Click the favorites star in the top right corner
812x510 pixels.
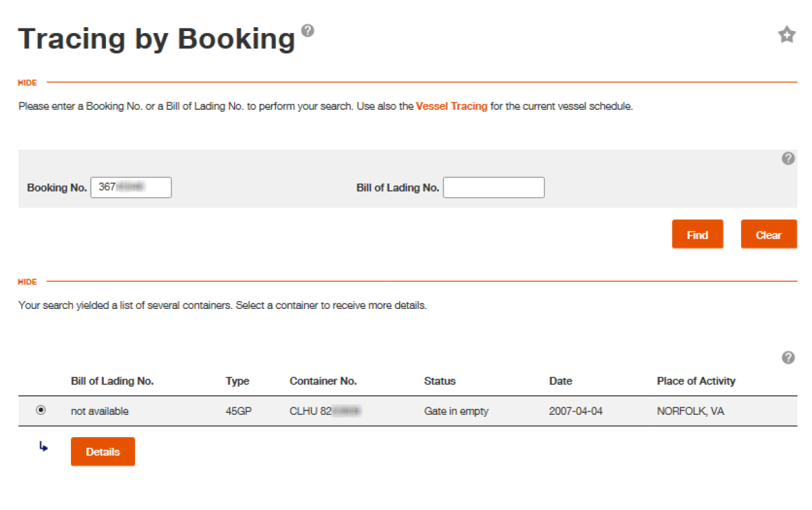point(787,35)
